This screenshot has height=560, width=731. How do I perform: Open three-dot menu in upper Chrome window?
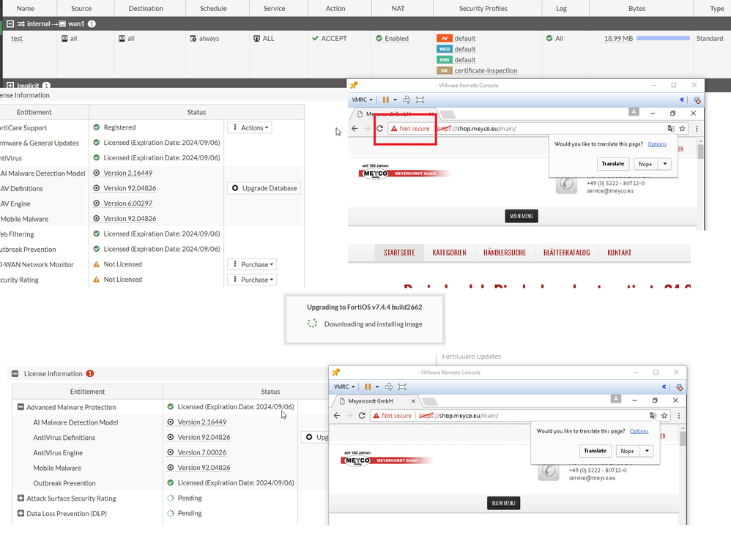click(x=697, y=129)
